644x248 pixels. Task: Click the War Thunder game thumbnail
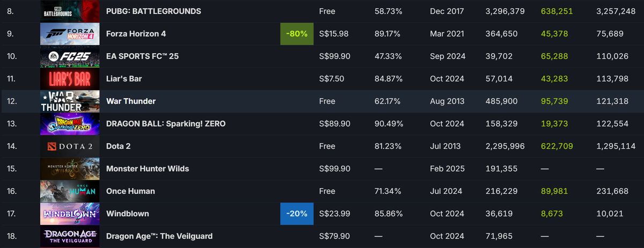pyautogui.click(x=70, y=101)
